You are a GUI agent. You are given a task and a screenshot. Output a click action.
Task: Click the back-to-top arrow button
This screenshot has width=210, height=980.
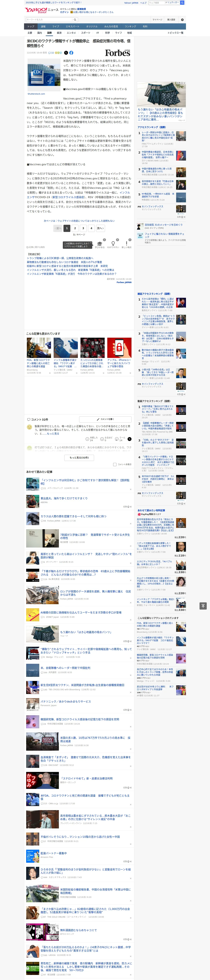pyautogui.click(x=203, y=606)
